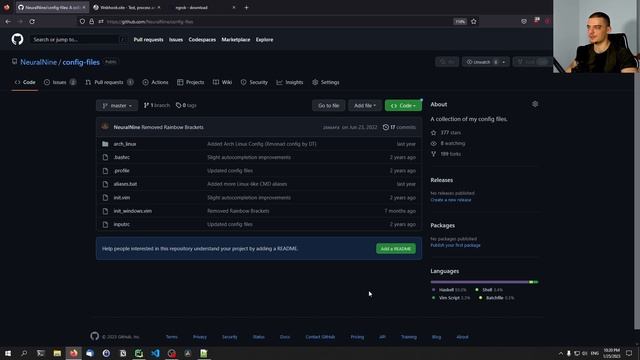View the 1 branch link
The image size is (640, 360).
pyautogui.click(x=157, y=105)
